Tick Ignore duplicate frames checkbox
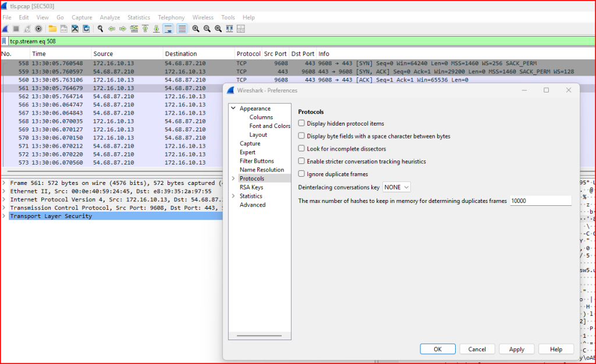Screen dimensions: 596x364 coord(301,173)
